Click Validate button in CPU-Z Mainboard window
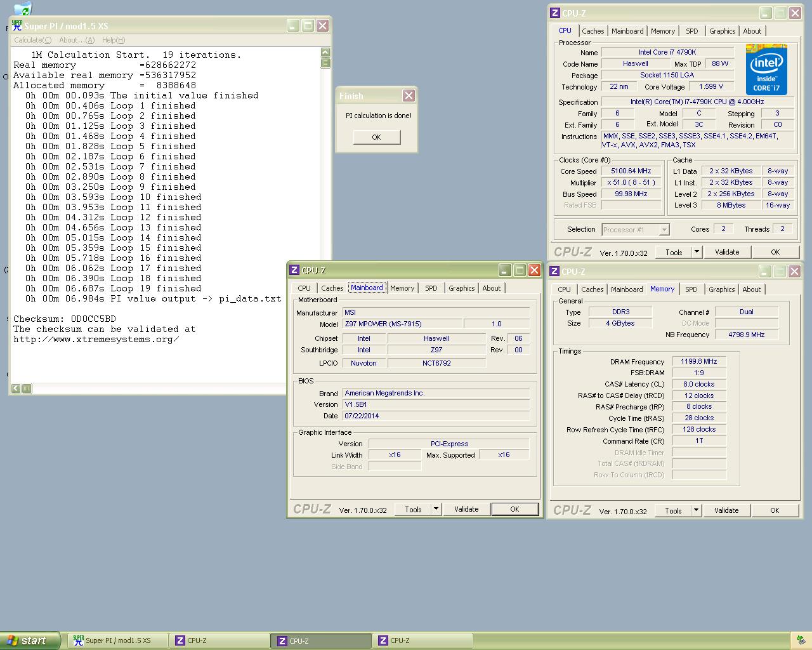Image resolution: width=812 pixels, height=650 pixels. pyautogui.click(x=466, y=509)
